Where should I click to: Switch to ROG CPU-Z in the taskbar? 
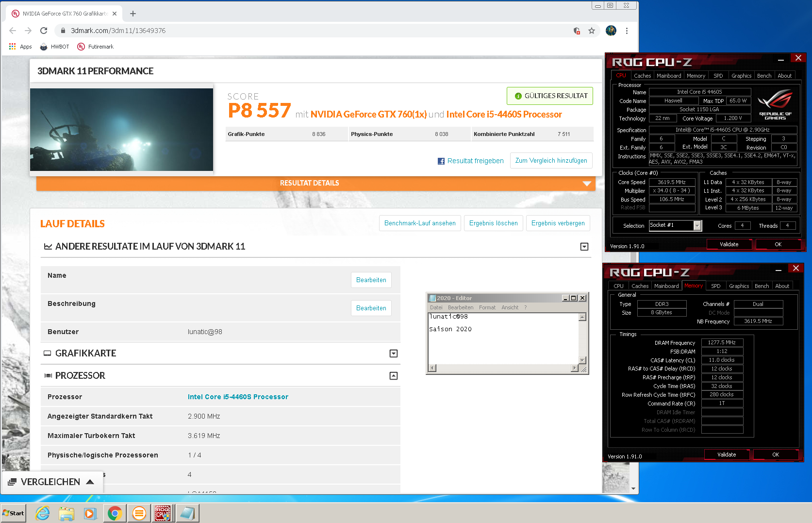(x=163, y=513)
